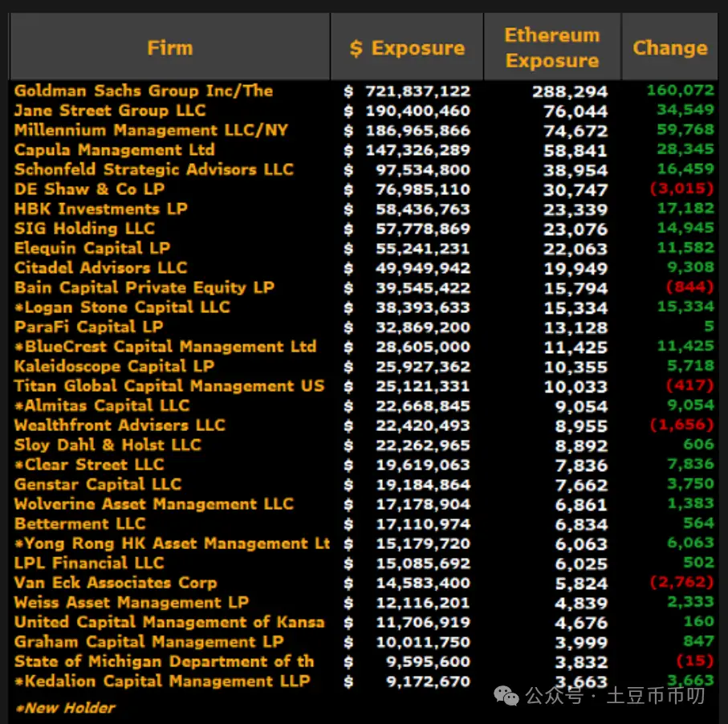The width and height of the screenshot is (728, 724).
Task: Select DE Shaw exposure value "76,985,110"
Action: (423, 189)
